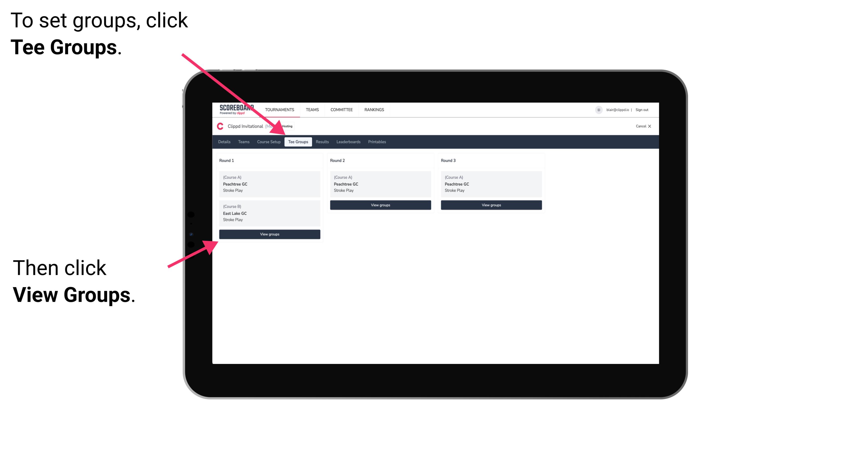Click the Rankings navigation item
This screenshot has width=868, height=467.
pos(374,110)
